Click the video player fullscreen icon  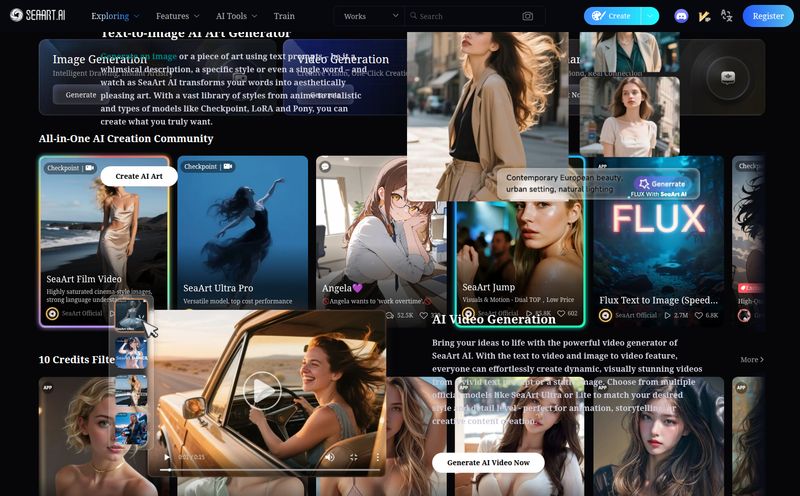tap(353, 457)
